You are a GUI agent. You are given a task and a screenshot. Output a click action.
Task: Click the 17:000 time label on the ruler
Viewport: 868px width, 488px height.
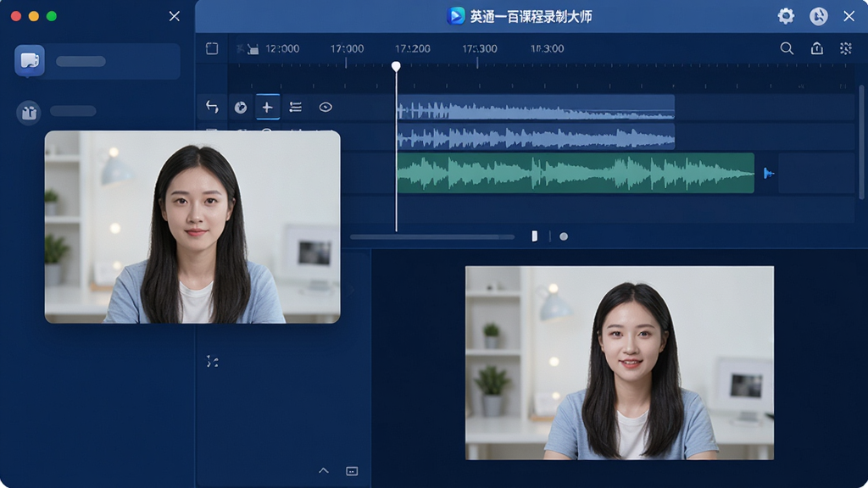(x=347, y=48)
